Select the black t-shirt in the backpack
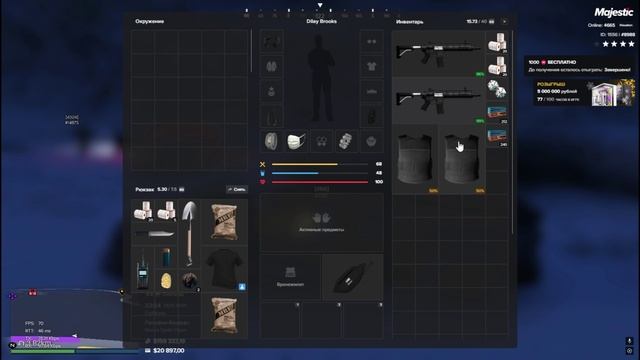Viewport: 640px width, 360px height. (224, 269)
